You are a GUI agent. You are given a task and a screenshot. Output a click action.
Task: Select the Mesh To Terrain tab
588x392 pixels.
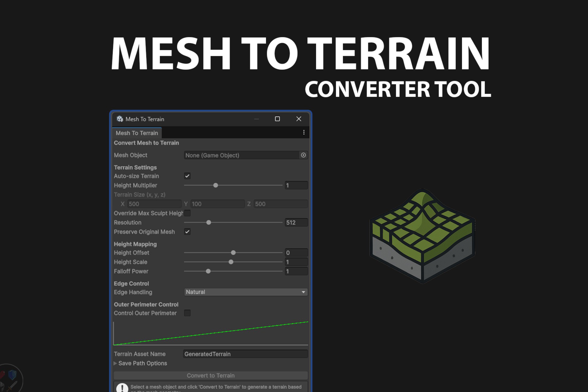[x=137, y=133]
